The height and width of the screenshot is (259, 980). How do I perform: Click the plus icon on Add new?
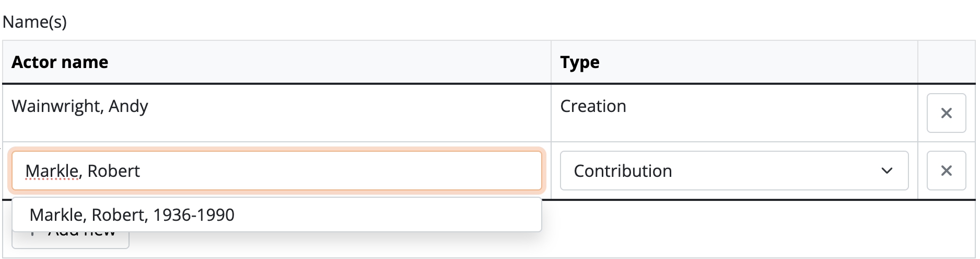pyautogui.click(x=32, y=235)
